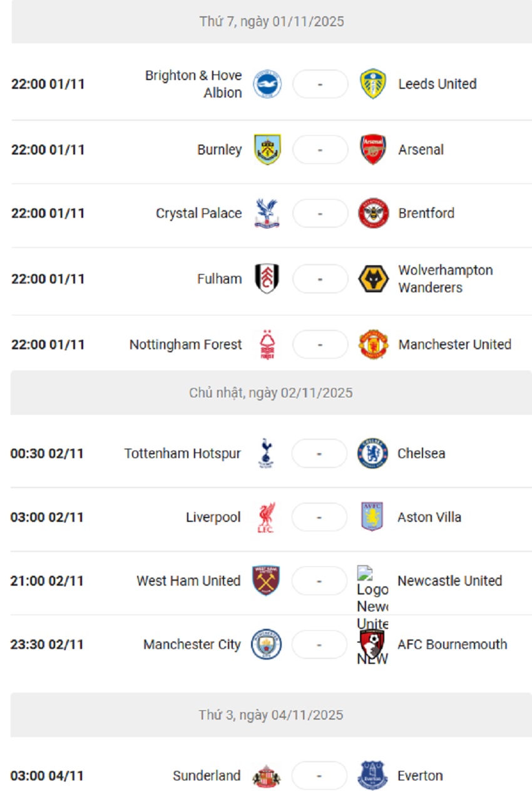Click the Burnley vs Arsenal score box
The width and height of the screenshot is (532, 791).
pos(320,150)
